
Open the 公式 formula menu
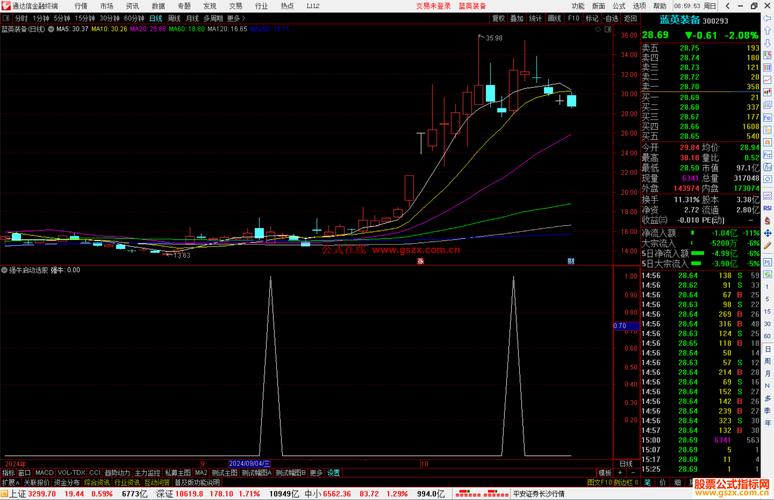point(619,5)
